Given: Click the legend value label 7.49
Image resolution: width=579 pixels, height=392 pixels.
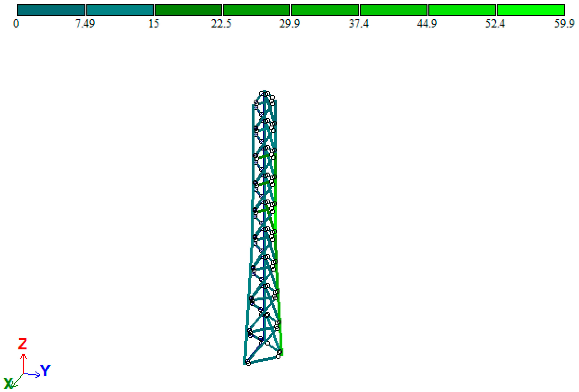Looking at the screenshot, I should click(x=85, y=24).
